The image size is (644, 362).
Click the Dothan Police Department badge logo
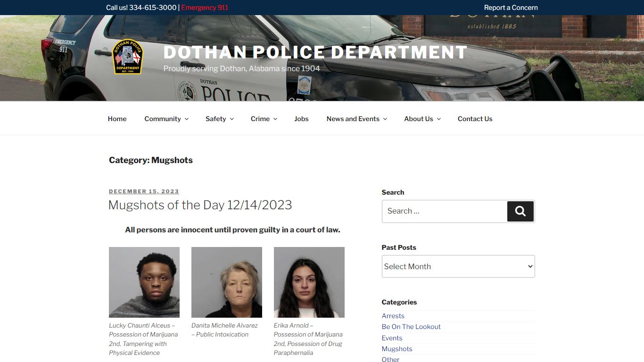click(x=128, y=57)
